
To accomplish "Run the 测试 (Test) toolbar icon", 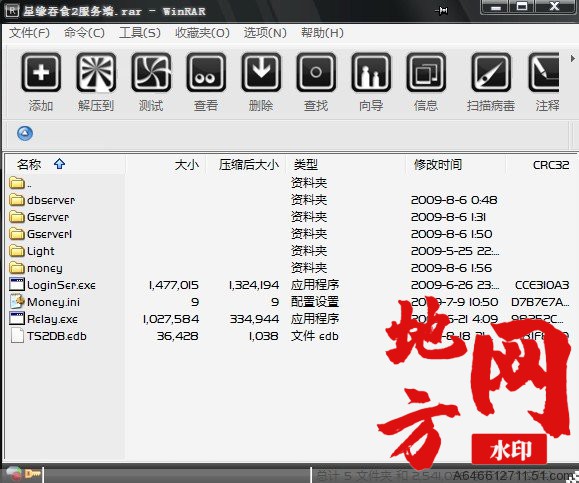I will point(151,72).
